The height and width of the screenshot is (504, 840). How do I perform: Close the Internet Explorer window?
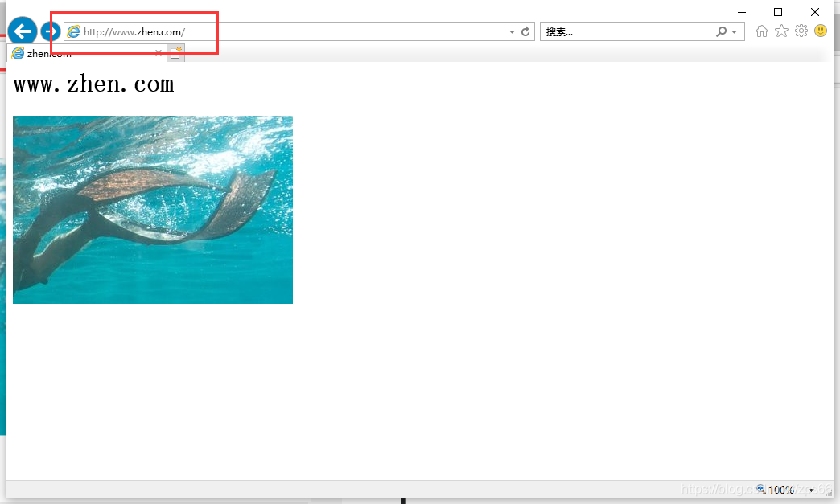[815, 12]
